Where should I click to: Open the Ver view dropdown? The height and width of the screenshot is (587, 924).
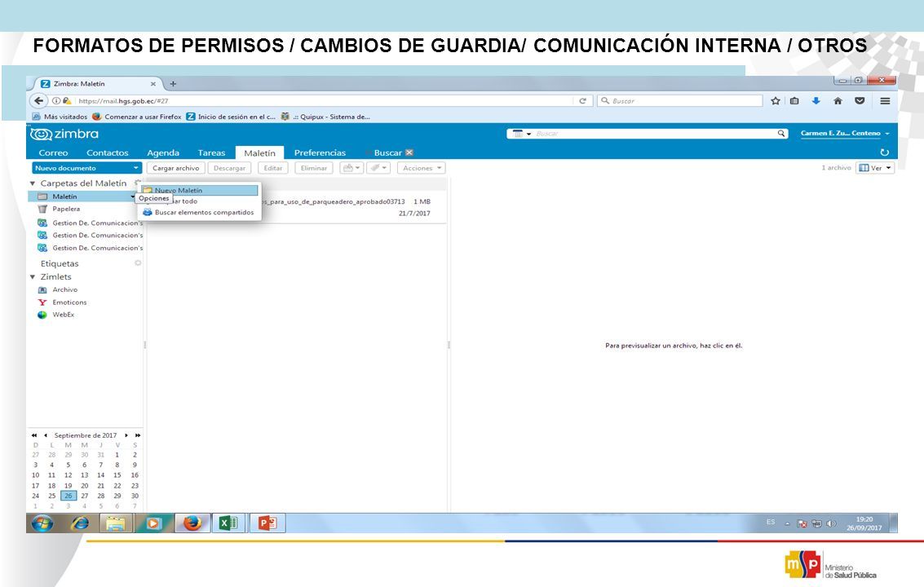[x=876, y=168]
